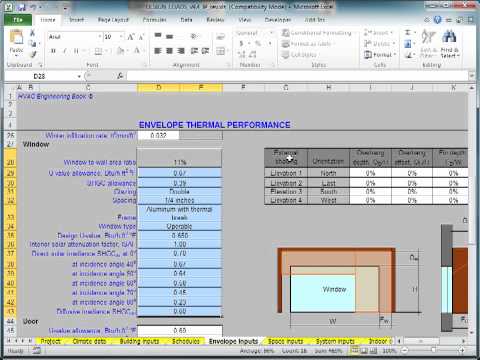Toggle Wrap Text
Viewport: 480px width, 360px height.
click(220, 37)
